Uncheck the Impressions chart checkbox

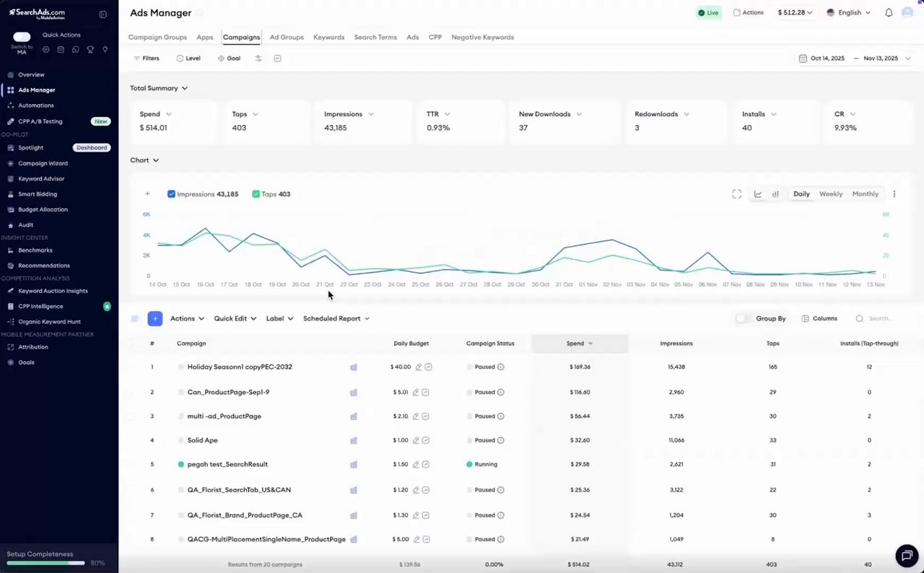[171, 194]
